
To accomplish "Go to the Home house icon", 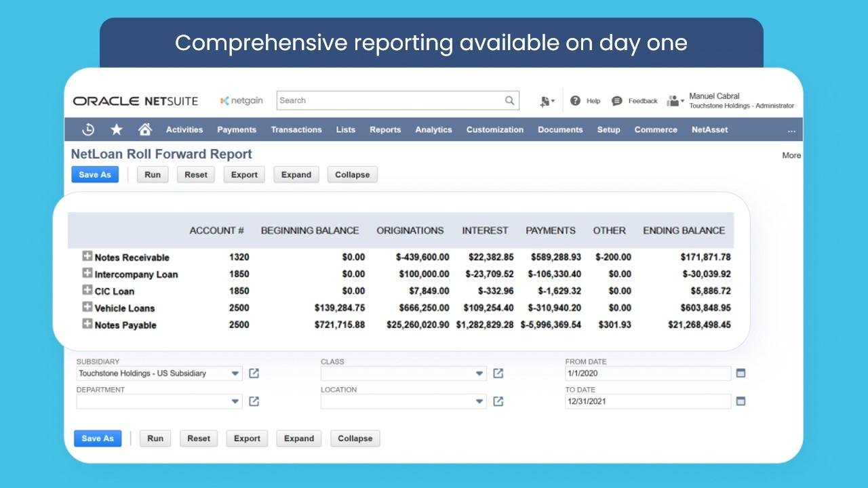I will pos(144,129).
